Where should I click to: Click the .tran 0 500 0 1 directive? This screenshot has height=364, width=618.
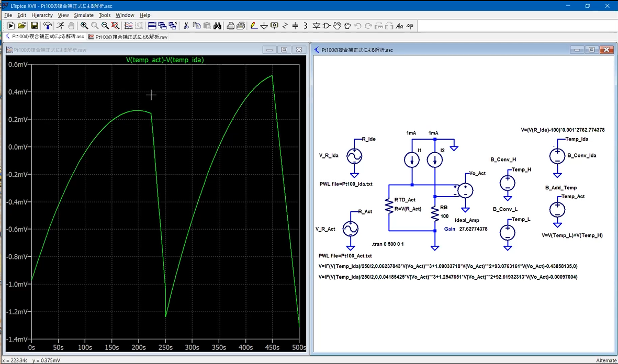click(388, 244)
